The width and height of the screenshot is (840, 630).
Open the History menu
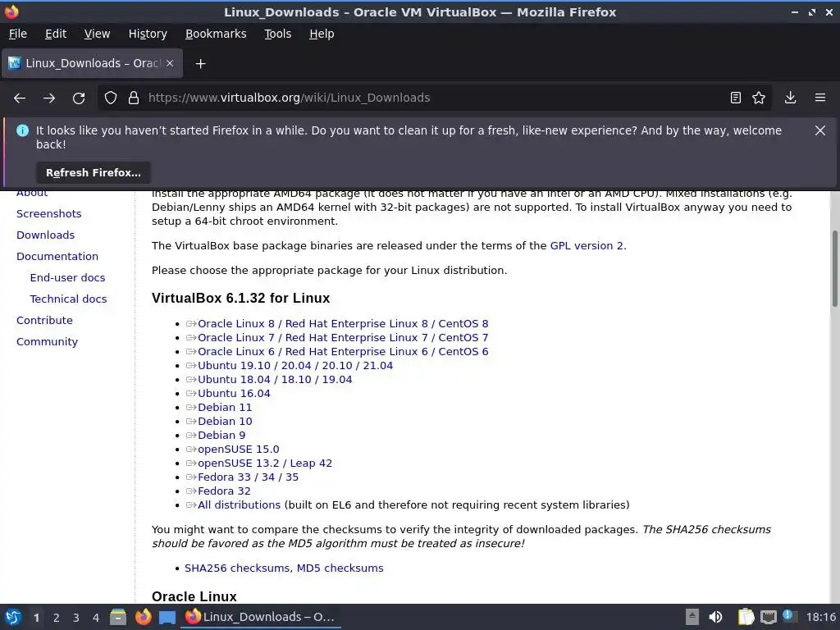148,34
